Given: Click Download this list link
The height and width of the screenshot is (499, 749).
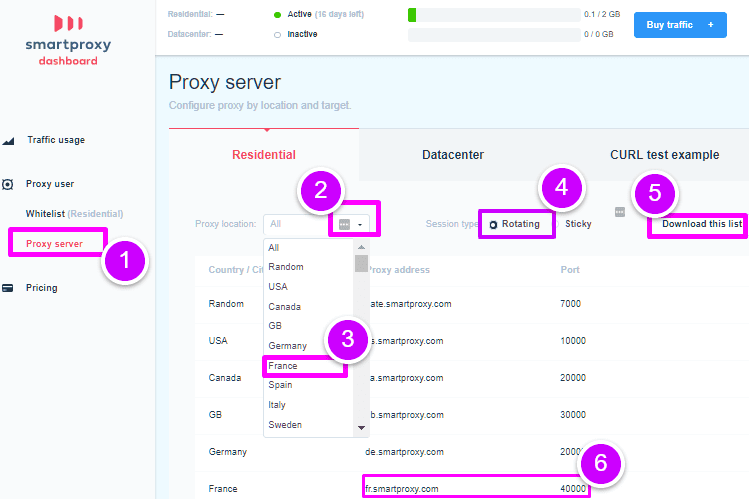Looking at the screenshot, I should pos(702,224).
